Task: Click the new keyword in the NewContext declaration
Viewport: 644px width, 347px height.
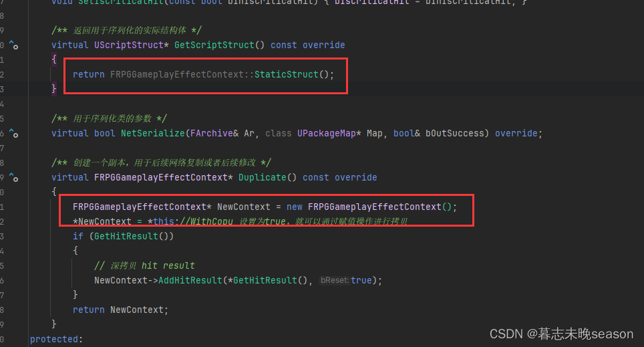Action: 295,207
